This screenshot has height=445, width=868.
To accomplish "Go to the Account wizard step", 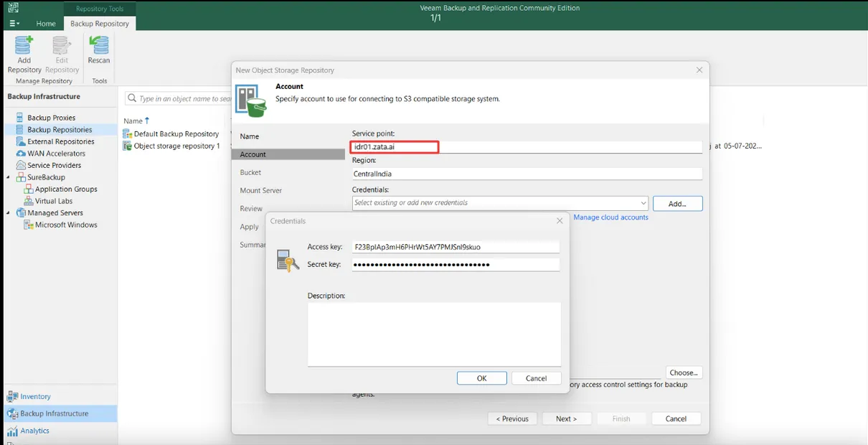I will point(288,154).
